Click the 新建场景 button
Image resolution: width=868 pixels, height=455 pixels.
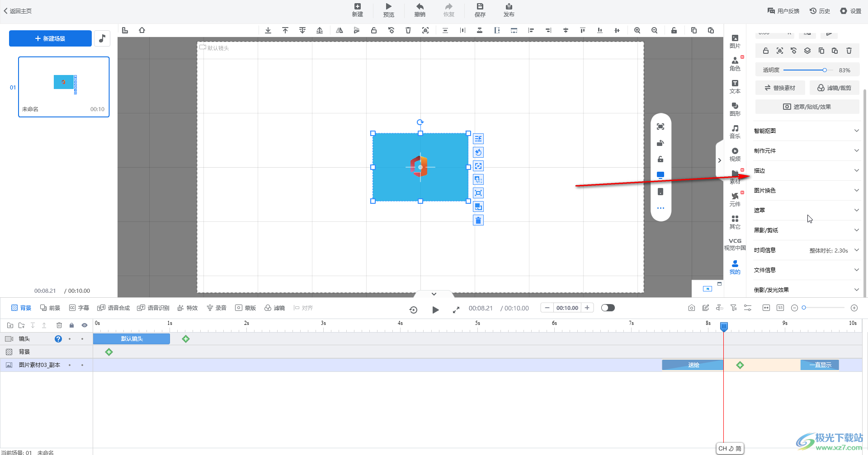click(x=50, y=38)
